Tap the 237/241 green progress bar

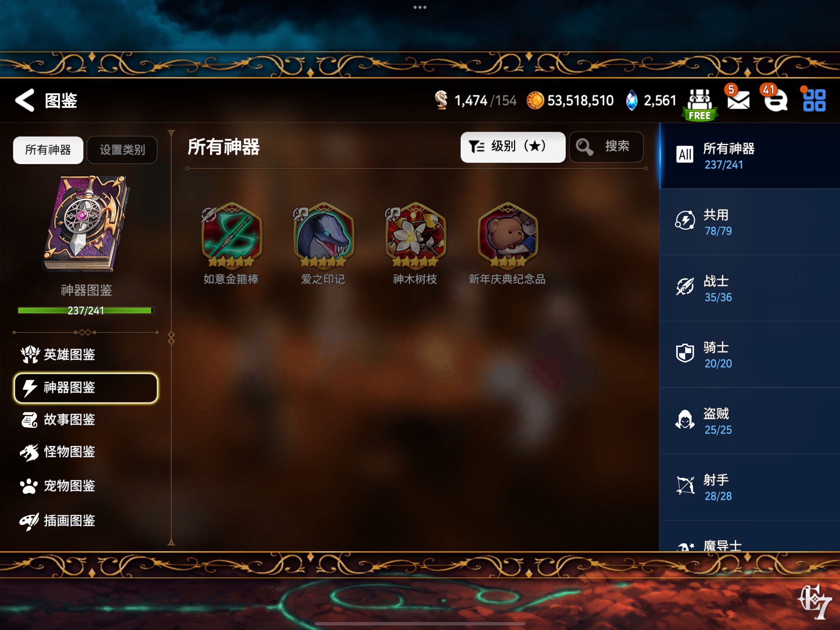point(86,311)
